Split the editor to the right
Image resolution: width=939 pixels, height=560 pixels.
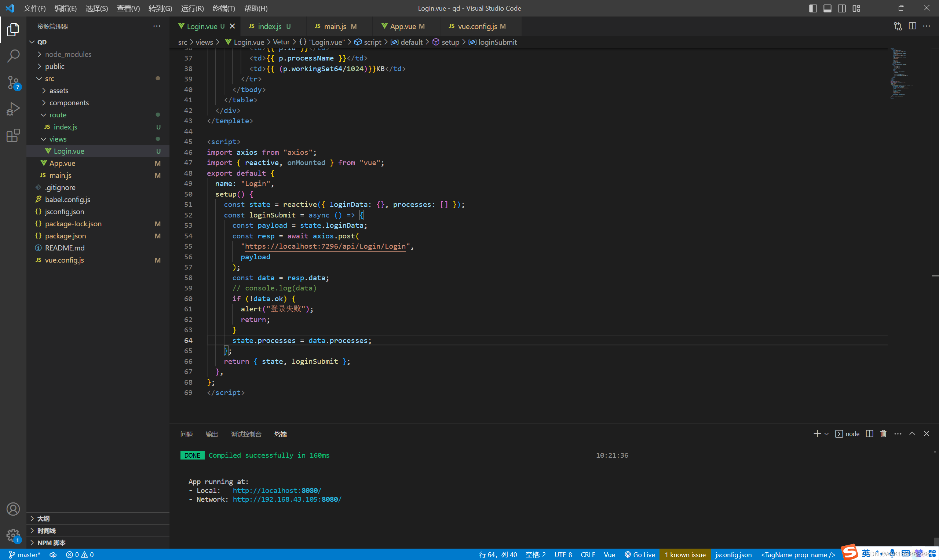click(x=912, y=26)
